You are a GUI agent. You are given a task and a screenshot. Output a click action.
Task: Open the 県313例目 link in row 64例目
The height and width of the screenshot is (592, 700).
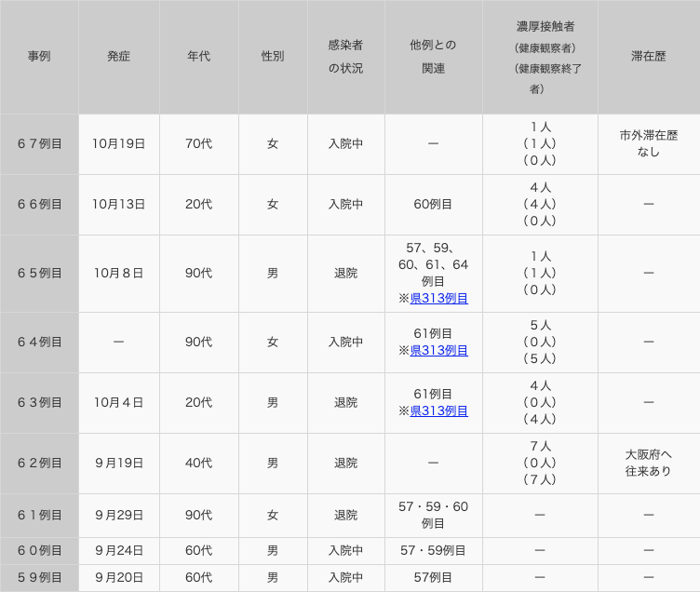(438, 350)
